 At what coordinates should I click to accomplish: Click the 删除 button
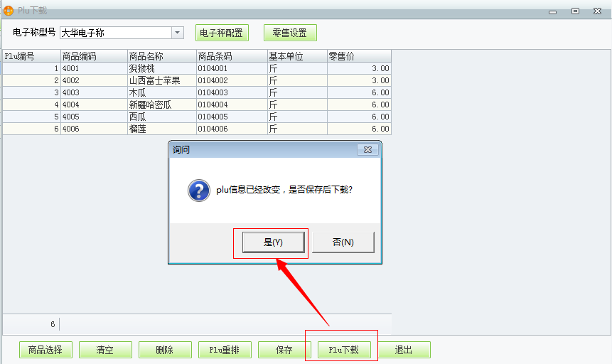pos(165,350)
